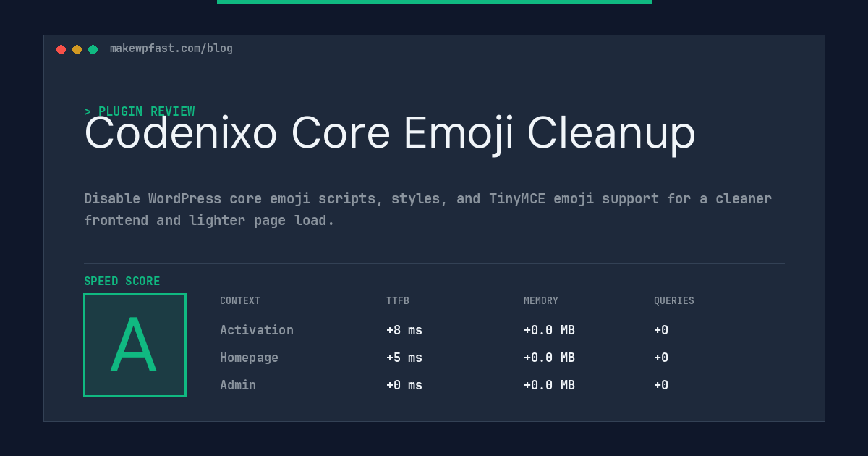Click the +0 ms Admin TTFB value
This screenshot has width=868, height=456.
click(x=404, y=385)
